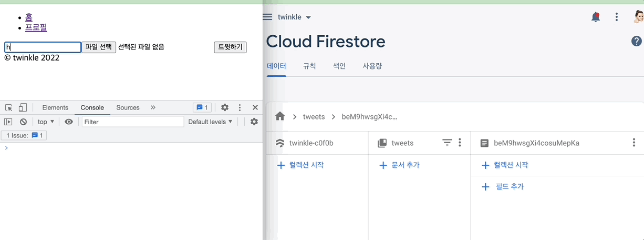This screenshot has width=644, height=240.
Task: Open the Firebase hamburger navigation menu
Action: tap(267, 17)
